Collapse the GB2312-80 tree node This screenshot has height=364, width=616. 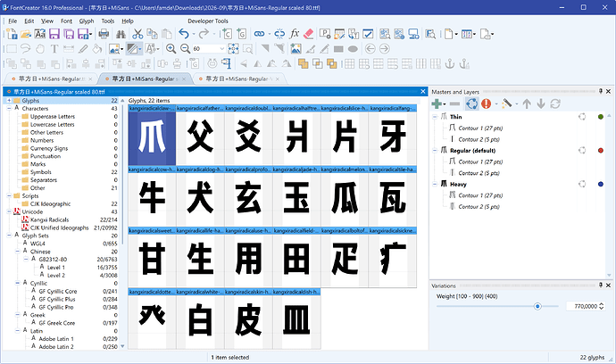coord(26,259)
